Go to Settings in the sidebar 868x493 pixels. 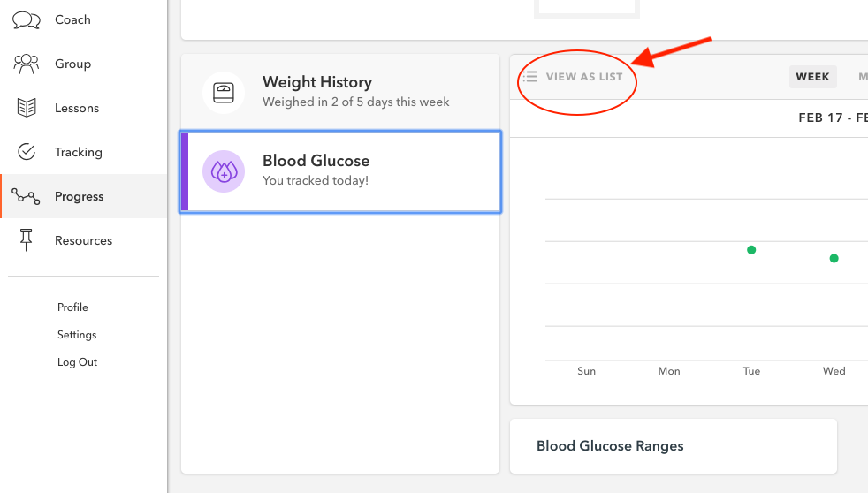coord(77,335)
